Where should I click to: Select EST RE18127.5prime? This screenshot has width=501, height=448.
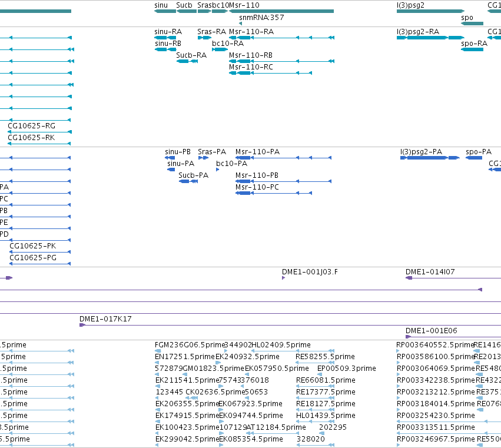click(x=326, y=404)
